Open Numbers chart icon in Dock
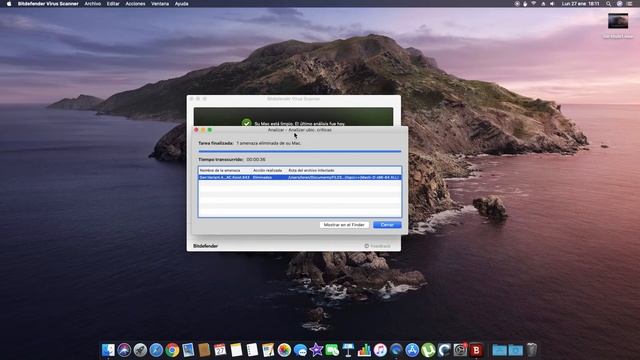The height and width of the screenshot is (360, 640). [364, 350]
